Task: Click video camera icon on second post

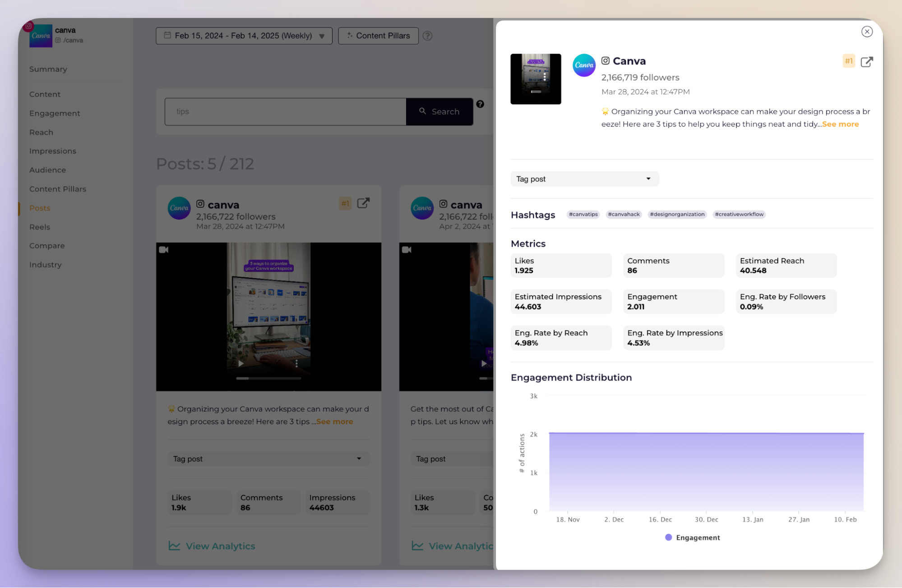Action: (x=406, y=249)
